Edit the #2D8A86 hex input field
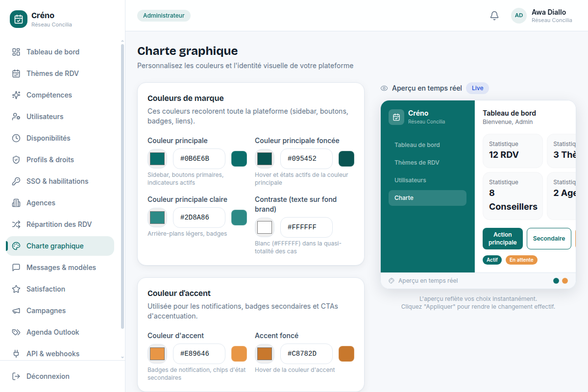Screen dimensions: 588x392 199,218
